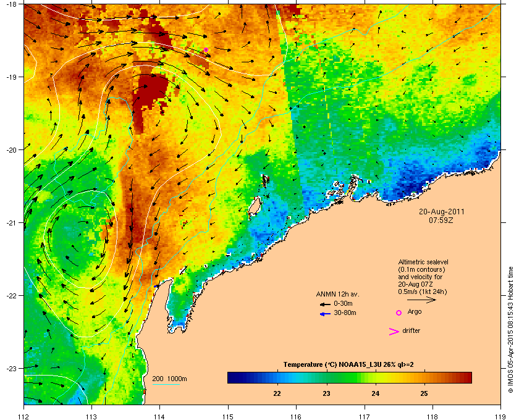Click the black 0-30m arrow in legend

coord(326,304)
